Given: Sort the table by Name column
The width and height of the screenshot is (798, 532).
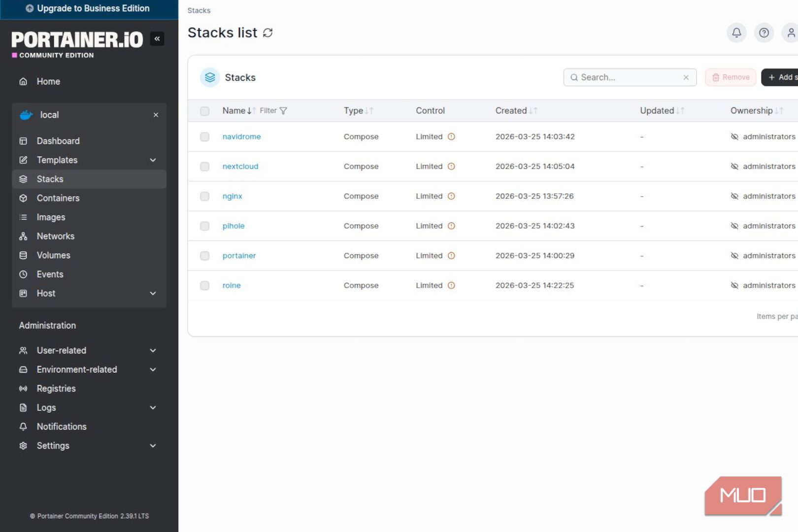Looking at the screenshot, I should click(x=239, y=111).
